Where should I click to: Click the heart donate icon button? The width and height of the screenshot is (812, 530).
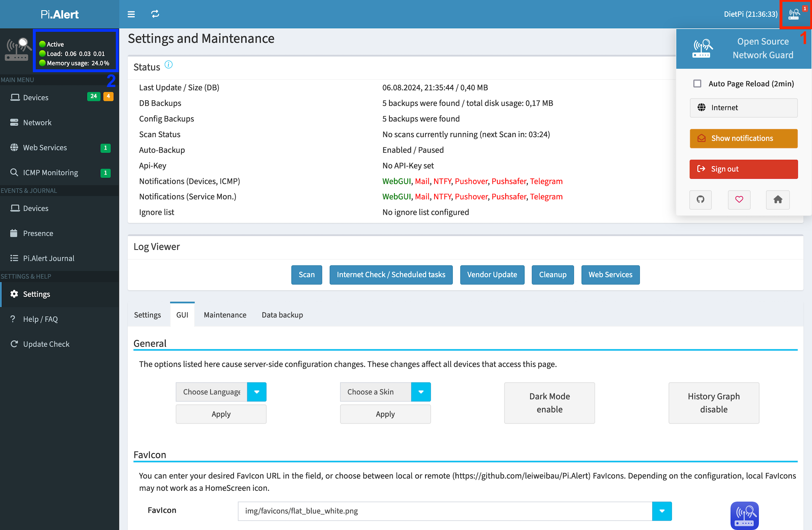pyautogui.click(x=739, y=200)
